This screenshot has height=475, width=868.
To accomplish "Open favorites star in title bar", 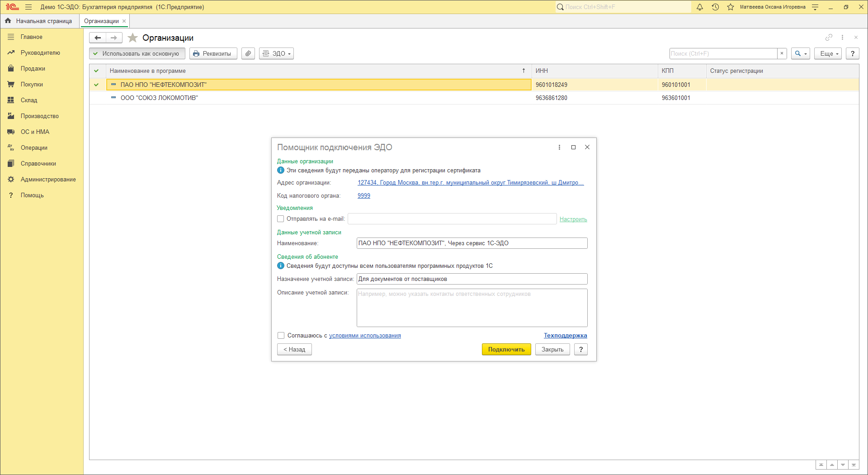I will point(731,7).
